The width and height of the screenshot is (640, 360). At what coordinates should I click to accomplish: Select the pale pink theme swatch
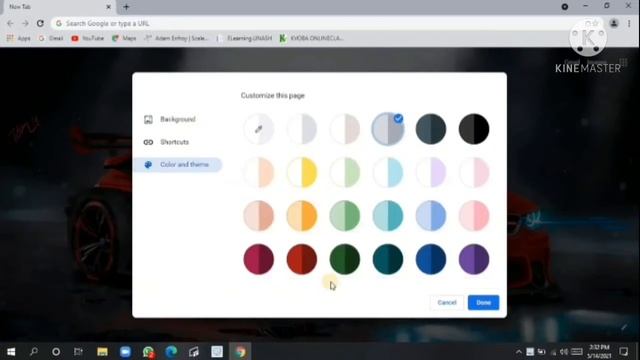[x=474, y=172]
